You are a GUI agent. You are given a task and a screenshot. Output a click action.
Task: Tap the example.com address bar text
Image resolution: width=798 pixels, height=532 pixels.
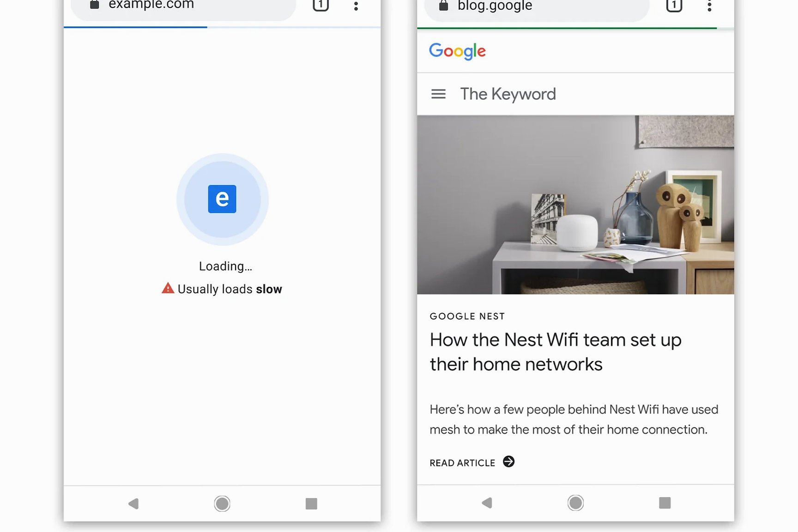click(151, 5)
